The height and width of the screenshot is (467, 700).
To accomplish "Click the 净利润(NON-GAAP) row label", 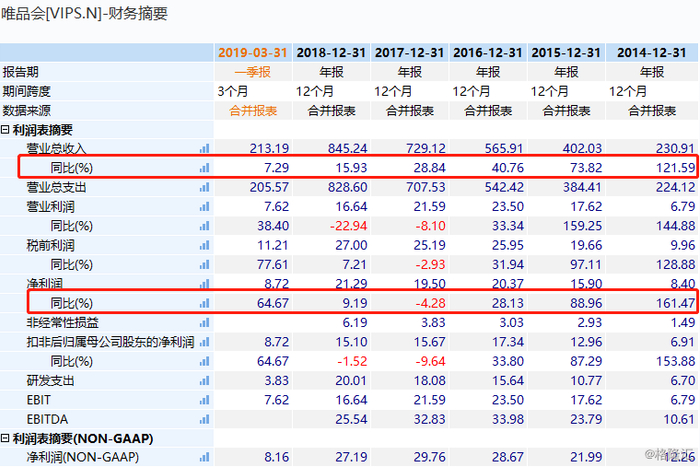I will pos(83,457).
